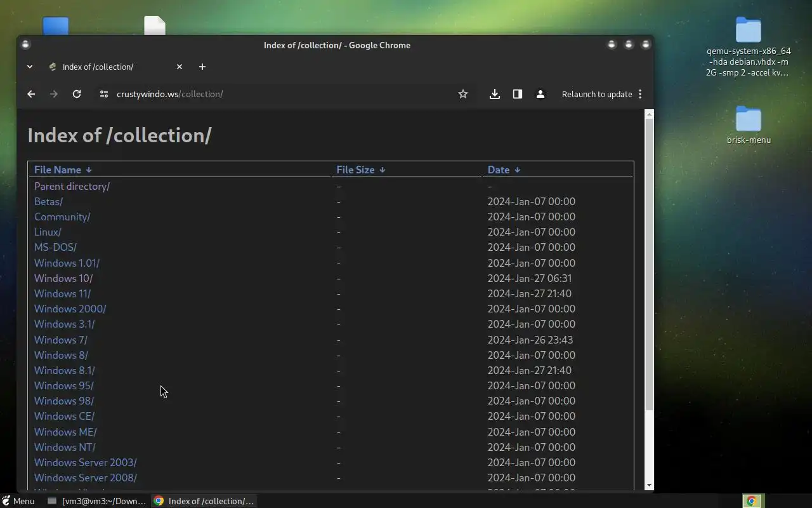
Task: Open the profile account icon
Action: [540, 94]
